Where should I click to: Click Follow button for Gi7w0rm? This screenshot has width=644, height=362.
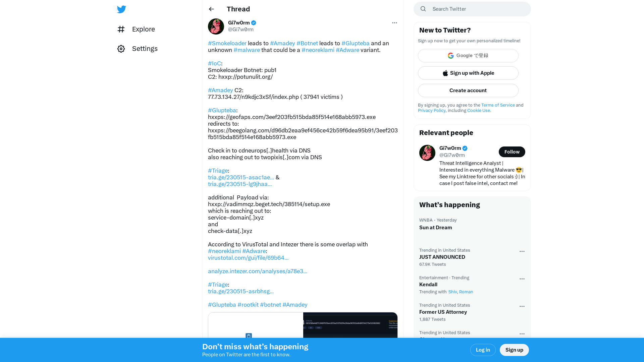[x=512, y=152]
